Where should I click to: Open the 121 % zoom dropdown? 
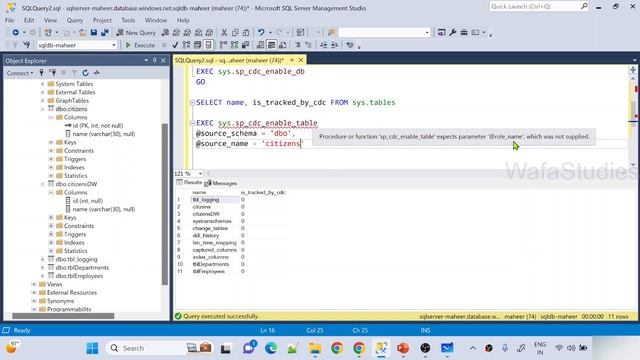click(200, 173)
